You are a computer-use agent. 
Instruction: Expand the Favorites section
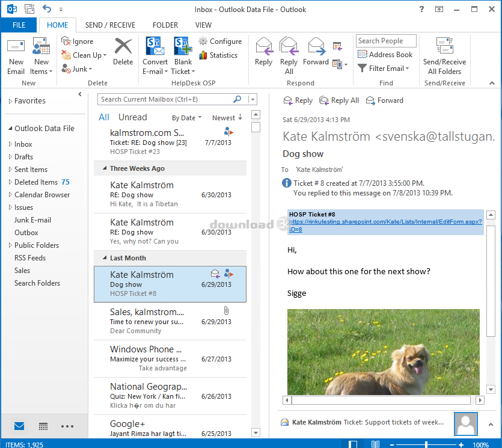coord(10,101)
